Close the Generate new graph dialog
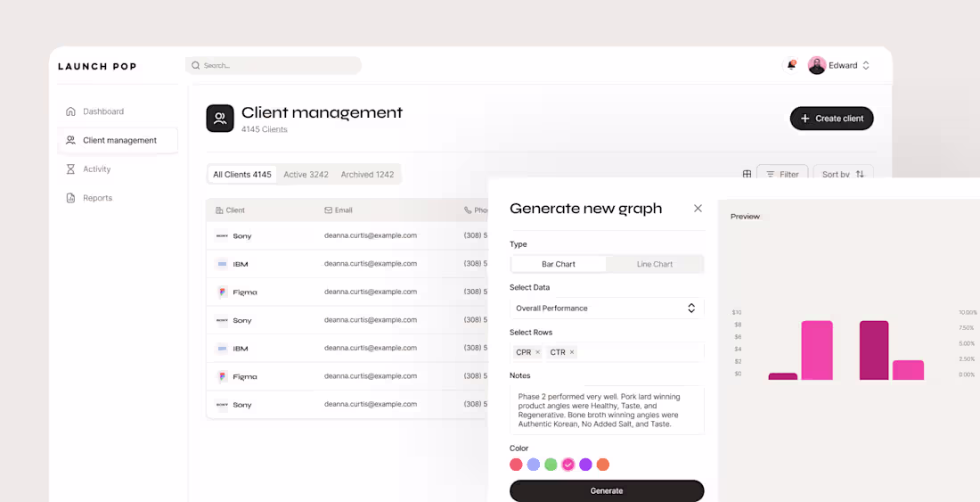 click(x=698, y=208)
